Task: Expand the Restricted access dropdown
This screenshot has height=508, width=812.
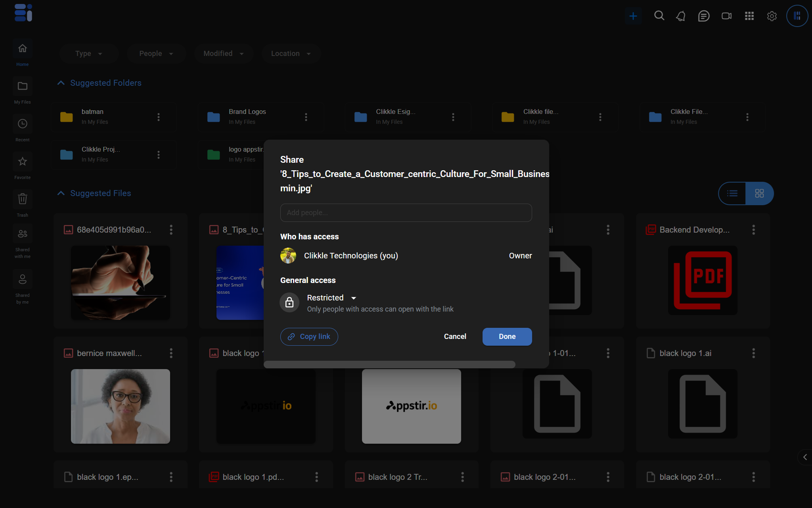Action: 332,298
